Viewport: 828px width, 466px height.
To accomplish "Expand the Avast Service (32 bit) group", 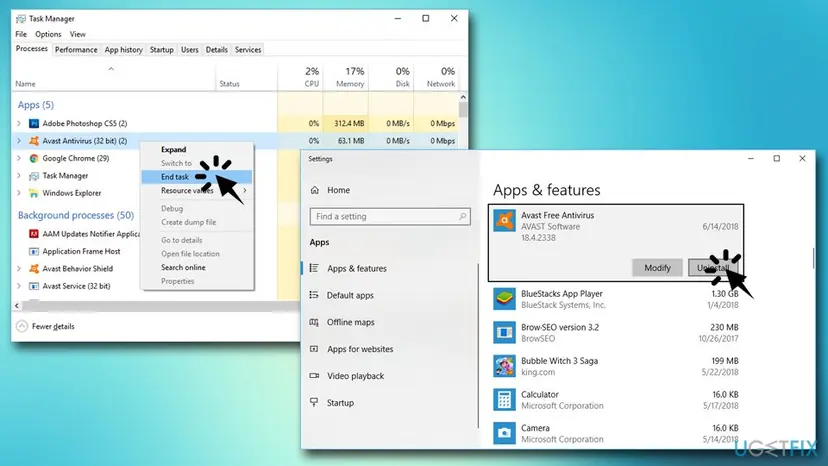I will point(19,286).
